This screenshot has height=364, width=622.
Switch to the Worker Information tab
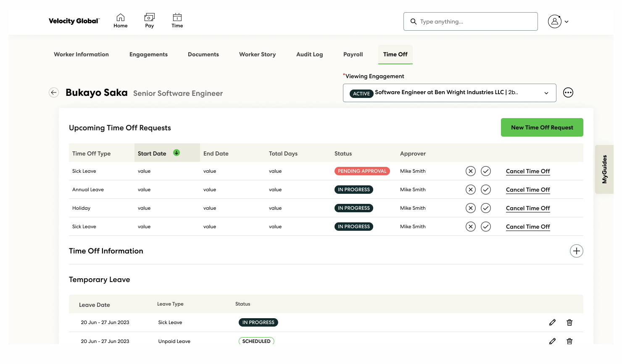tap(81, 54)
